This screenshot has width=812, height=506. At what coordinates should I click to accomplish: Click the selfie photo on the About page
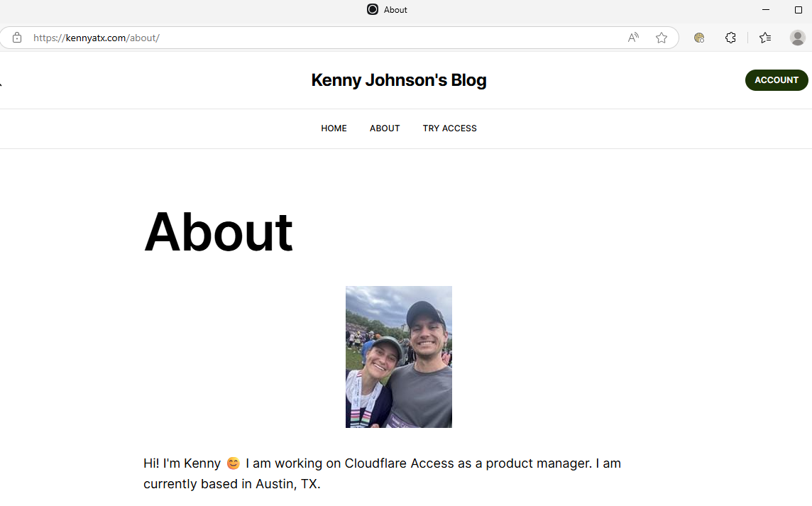tap(399, 357)
